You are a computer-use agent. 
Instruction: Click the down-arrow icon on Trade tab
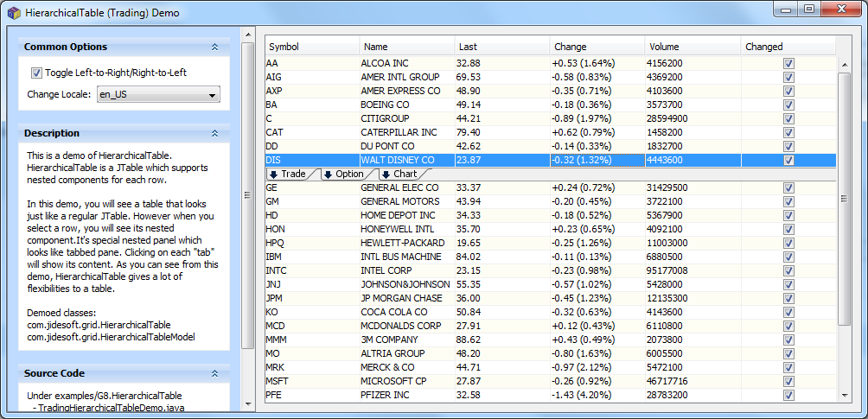[273, 175]
